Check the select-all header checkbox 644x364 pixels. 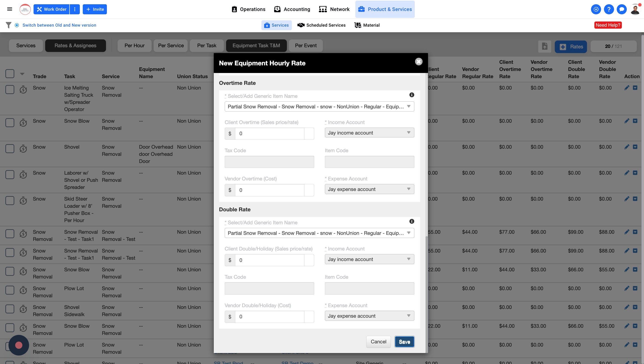click(10, 74)
